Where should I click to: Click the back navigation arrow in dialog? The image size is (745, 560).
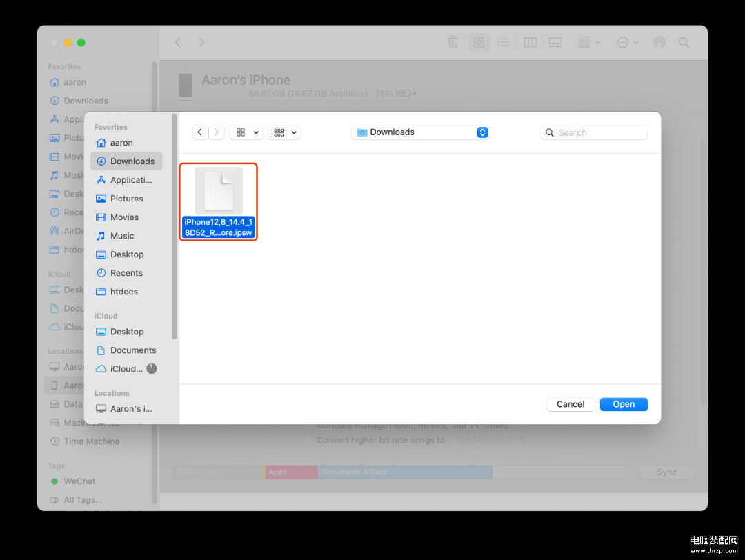pos(200,132)
